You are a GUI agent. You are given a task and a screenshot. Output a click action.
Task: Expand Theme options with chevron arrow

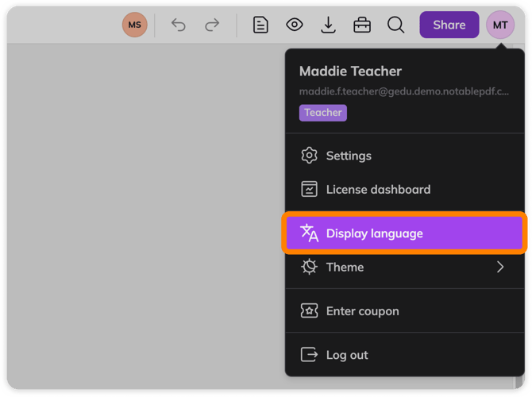[500, 267]
